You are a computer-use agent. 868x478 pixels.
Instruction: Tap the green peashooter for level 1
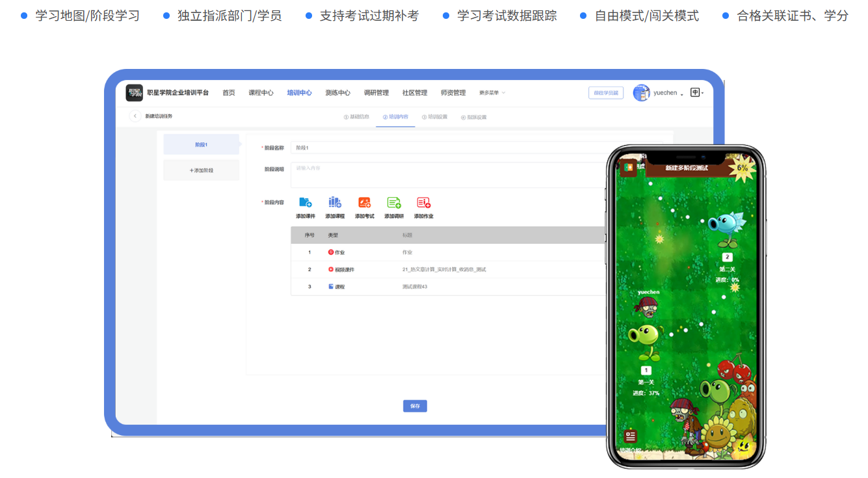pyautogui.click(x=646, y=343)
